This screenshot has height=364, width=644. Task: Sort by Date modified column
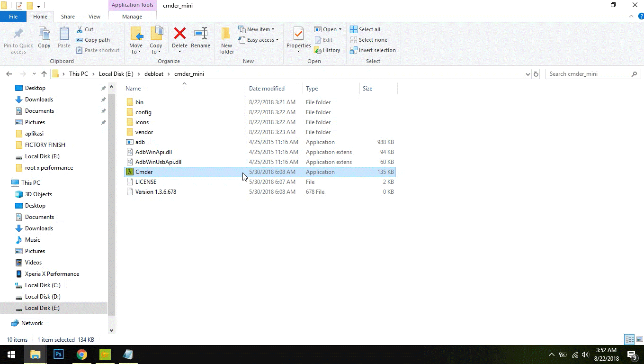tap(267, 89)
